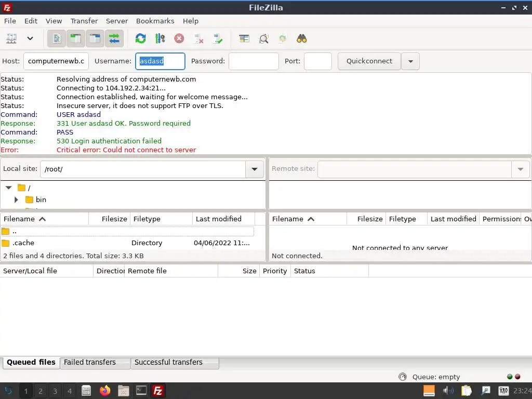This screenshot has width=532, height=399.
Task: Toggle directory comparison icon
Action: (x=263, y=38)
